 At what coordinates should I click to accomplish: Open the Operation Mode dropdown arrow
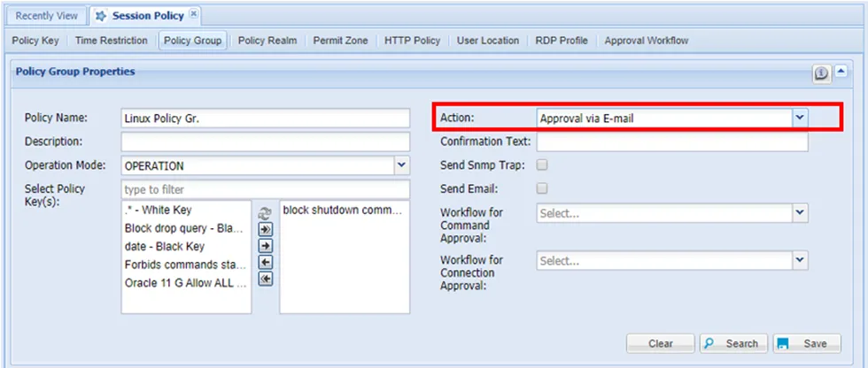[402, 165]
